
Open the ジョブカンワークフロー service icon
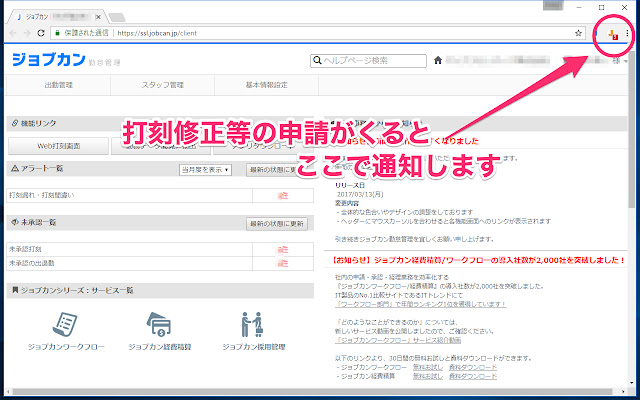pos(66,325)
